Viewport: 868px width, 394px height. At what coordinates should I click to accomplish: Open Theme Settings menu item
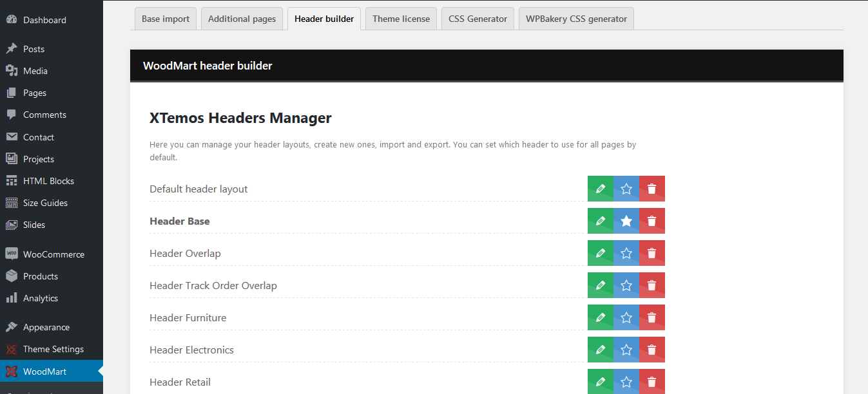(x=52, y=349)
